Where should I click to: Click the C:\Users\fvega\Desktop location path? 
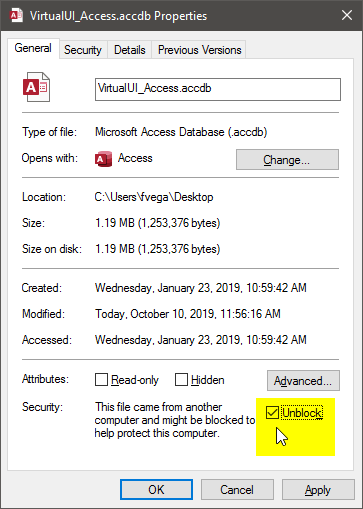point(154,197)
